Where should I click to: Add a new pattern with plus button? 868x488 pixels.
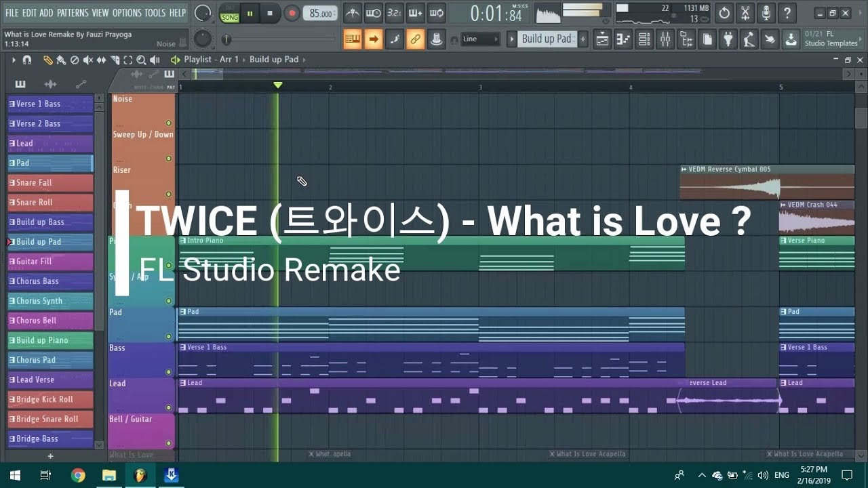point(583,39)
